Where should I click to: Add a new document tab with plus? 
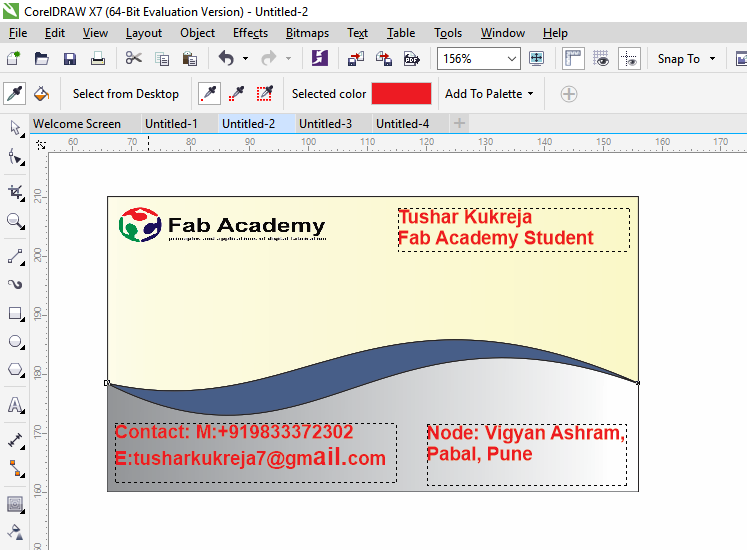(459, 124)
